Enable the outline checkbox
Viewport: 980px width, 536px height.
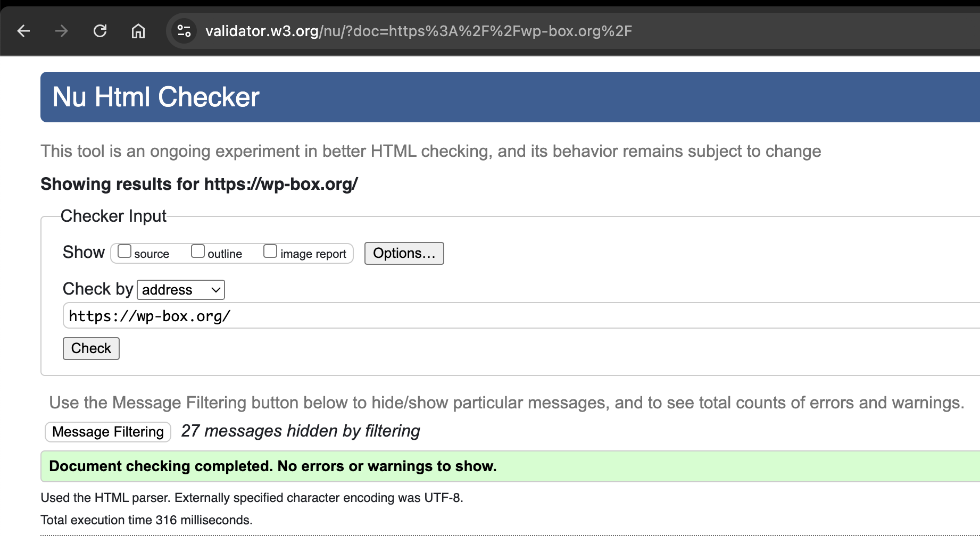(x=198, y=251)
